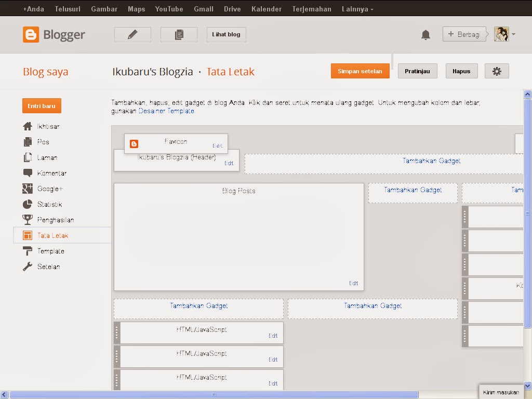Click the Hapus button

[x=461, y=71]
